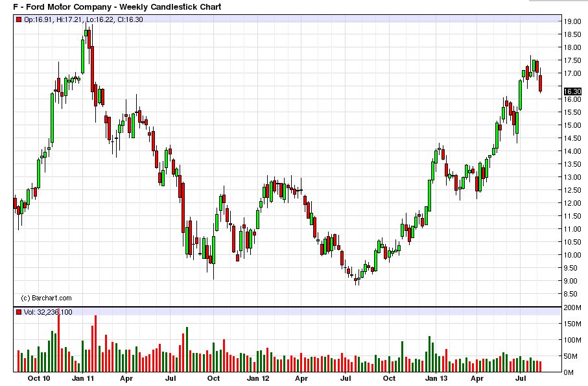Image resolution: width=588 pixels, height=386 pixels.
Task: Click the 200M volume axis label
Action: click(x=572, y=308)
